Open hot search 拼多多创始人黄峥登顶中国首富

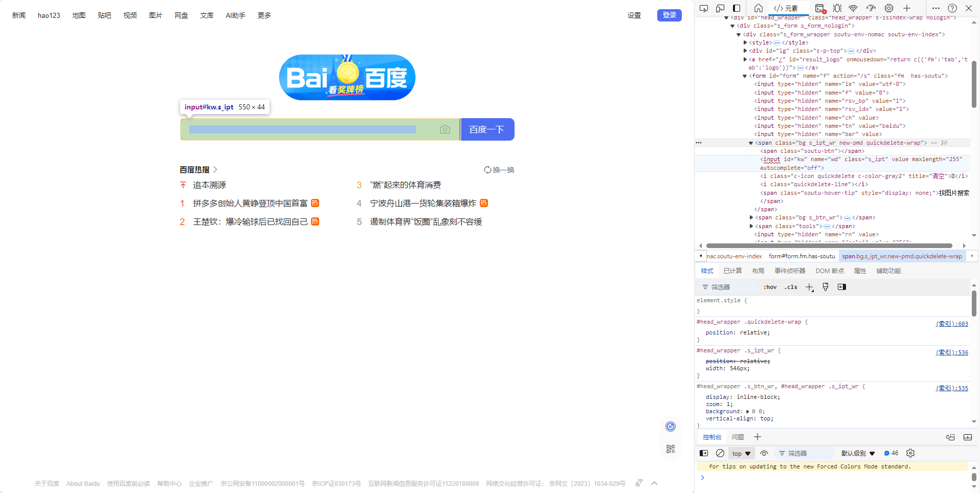[250, 204]
